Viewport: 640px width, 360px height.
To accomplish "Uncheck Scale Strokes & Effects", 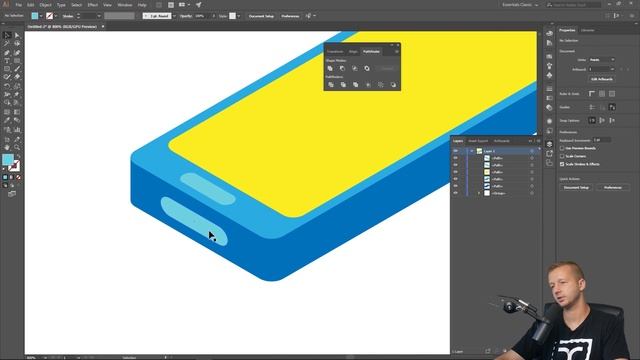I will click(562, 164).
